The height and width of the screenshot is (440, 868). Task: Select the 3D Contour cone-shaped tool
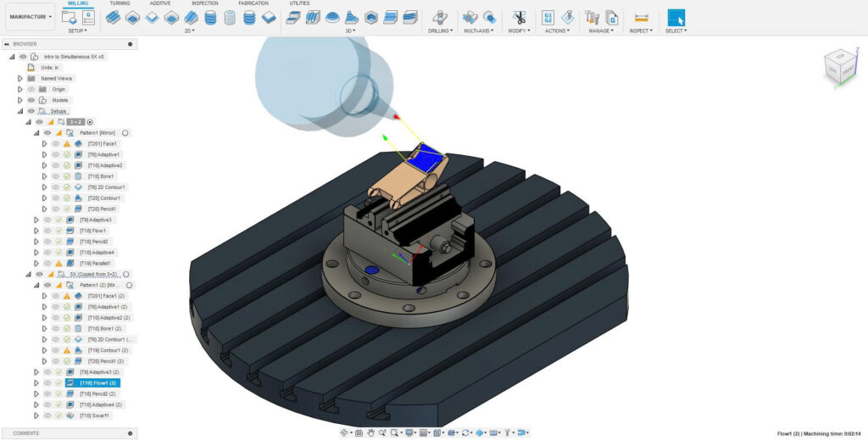coord(352,18)
